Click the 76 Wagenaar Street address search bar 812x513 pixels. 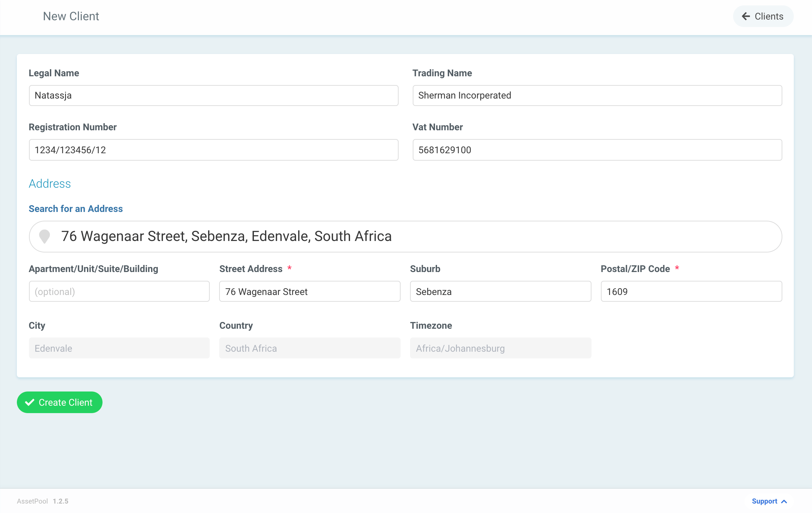pos(405,237)
